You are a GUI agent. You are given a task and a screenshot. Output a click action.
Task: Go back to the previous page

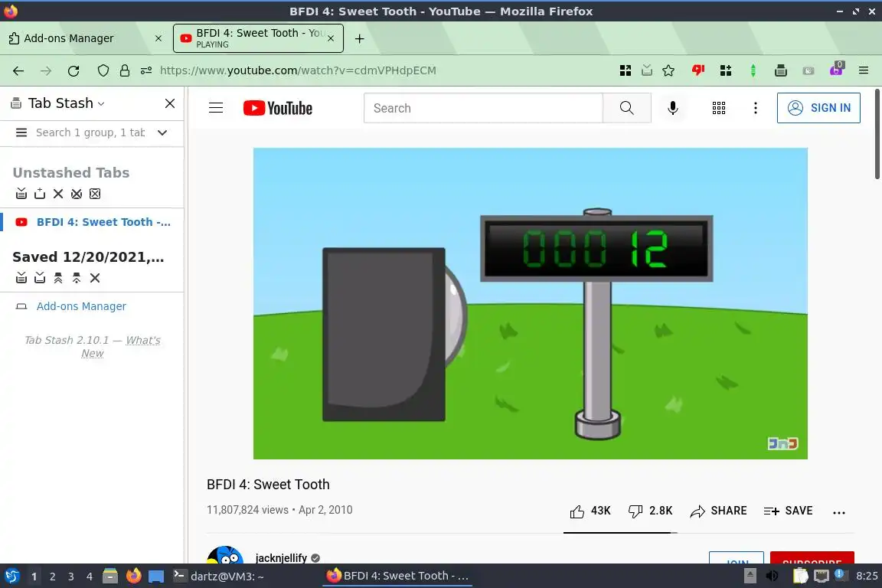point(18,70)
